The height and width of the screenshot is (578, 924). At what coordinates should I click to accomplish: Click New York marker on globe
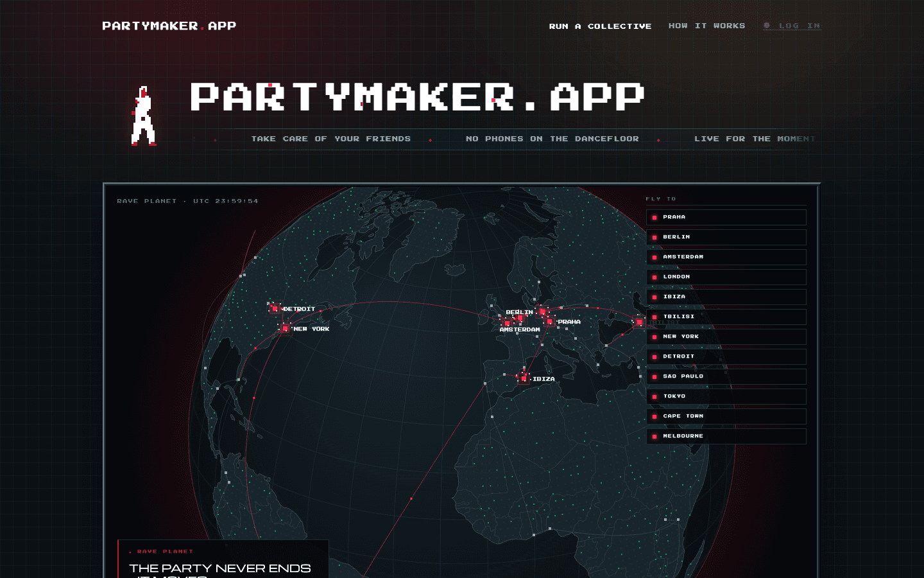286,328
